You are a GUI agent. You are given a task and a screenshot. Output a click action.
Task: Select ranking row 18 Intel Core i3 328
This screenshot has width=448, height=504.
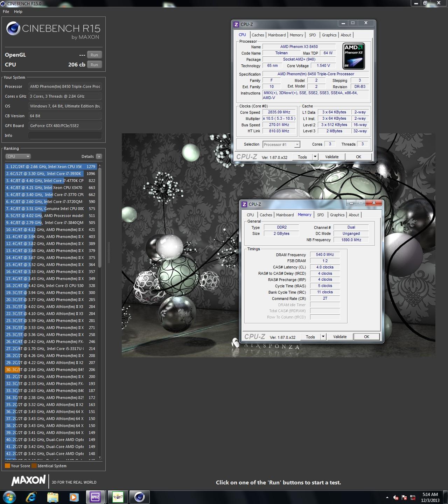click(x=51, y=286)
